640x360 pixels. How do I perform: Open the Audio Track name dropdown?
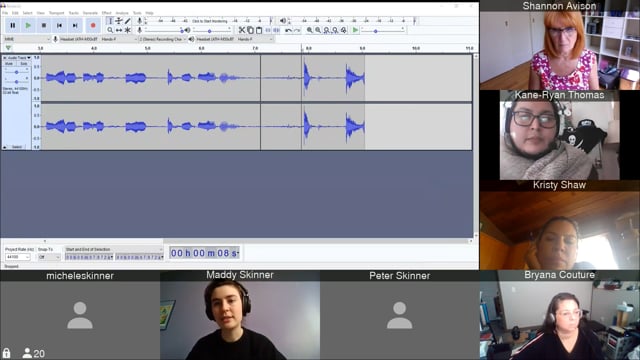coord(19,58)
